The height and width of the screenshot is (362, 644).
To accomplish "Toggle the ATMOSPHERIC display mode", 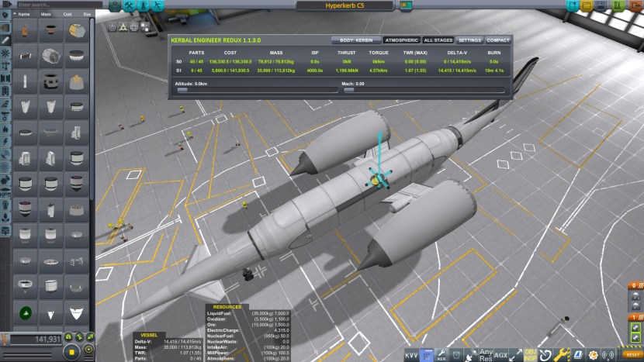I will click(x=400, y=40).
